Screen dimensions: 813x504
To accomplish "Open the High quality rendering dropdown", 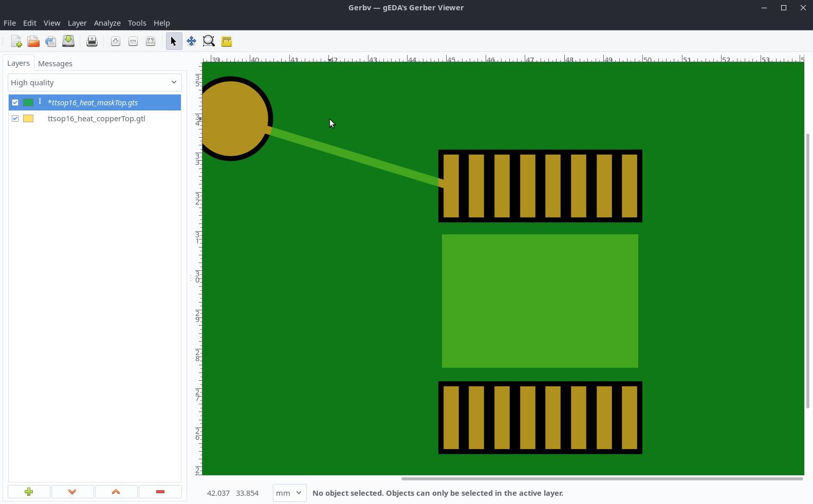I will click(95, 83).
